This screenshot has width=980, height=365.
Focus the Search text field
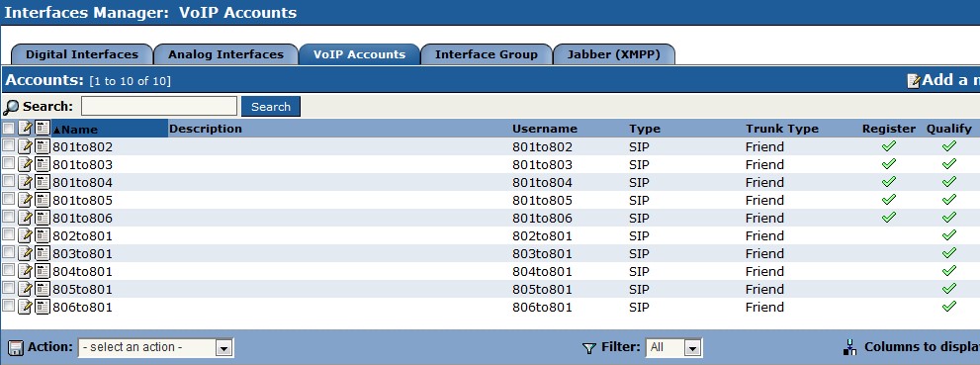click(x=159, y=106)
